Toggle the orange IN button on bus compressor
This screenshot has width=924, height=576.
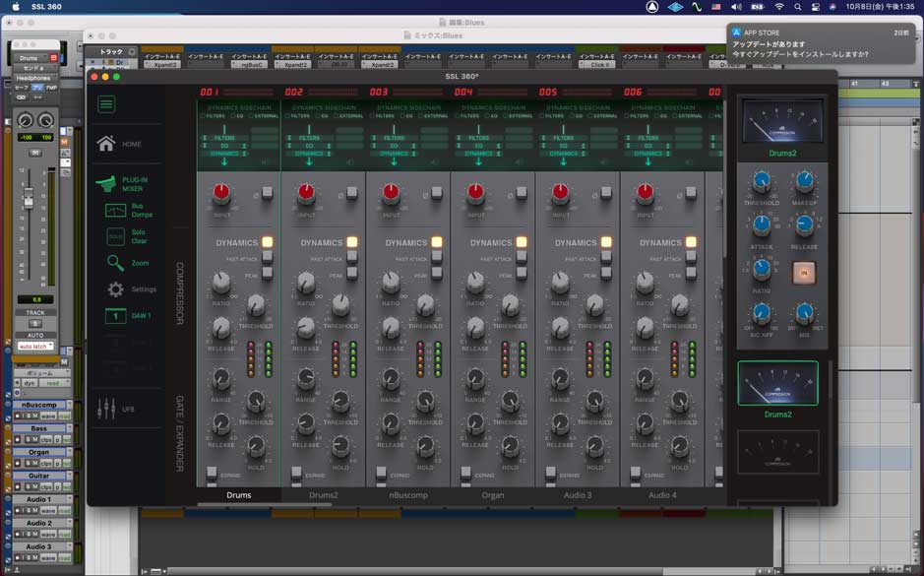coord(804,273)
